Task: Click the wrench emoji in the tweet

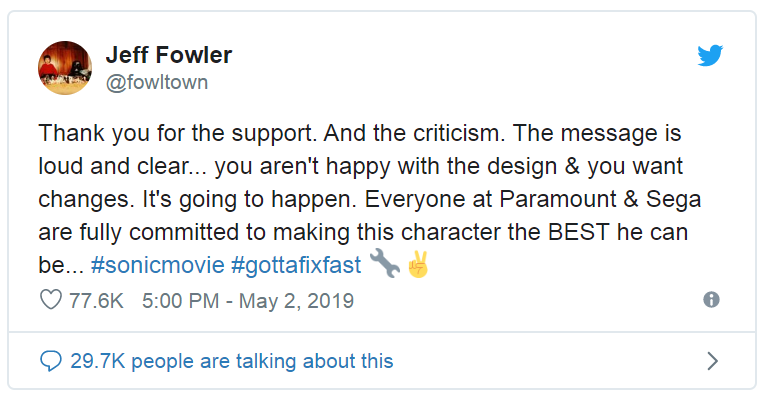Action: click(384, 264)
